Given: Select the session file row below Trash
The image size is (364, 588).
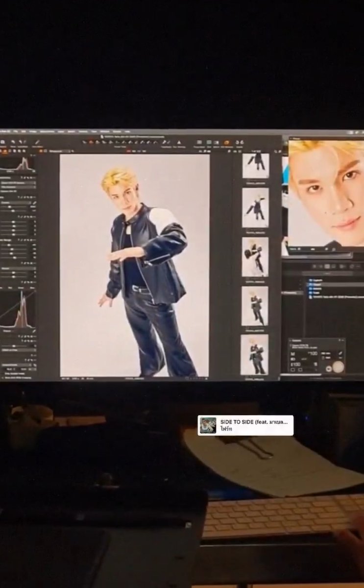Looking at the screenshot, I should pos(335,297).
